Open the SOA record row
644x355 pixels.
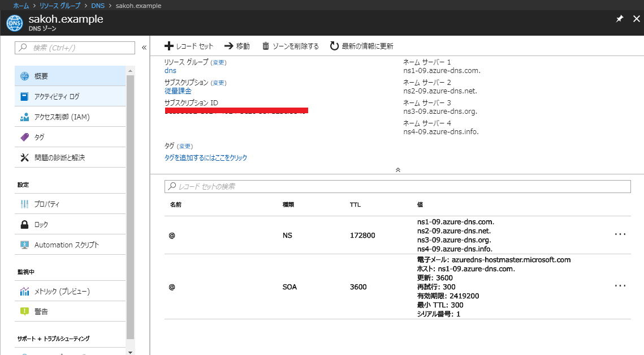pos(397,286)
